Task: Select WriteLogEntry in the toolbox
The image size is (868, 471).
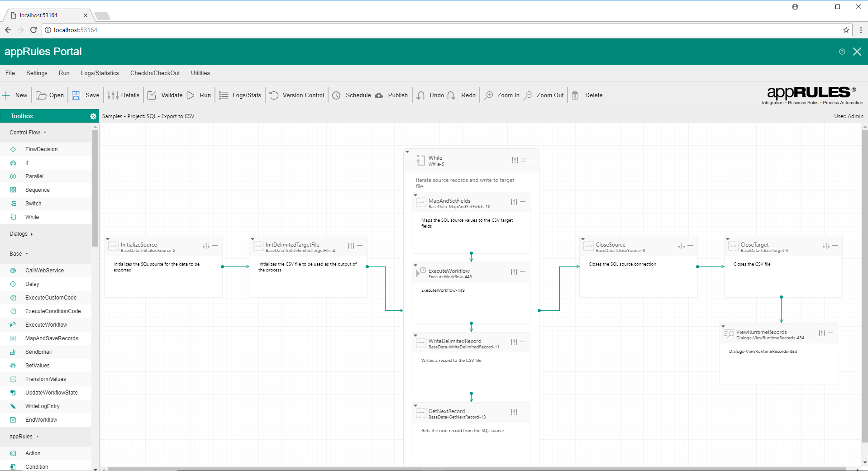Action: 46,406
